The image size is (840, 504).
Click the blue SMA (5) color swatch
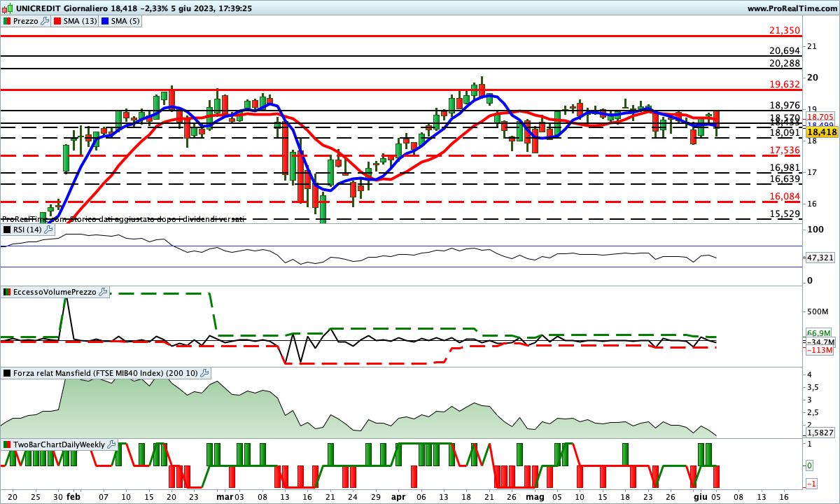pos(105,21)
